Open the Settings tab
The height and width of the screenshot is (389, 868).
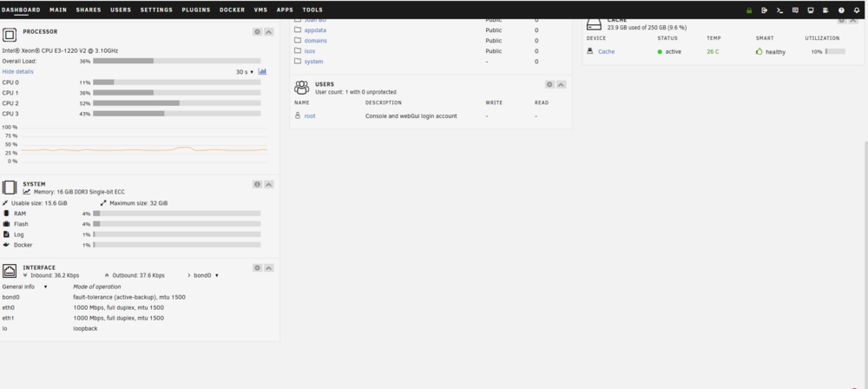coord(156,10)
